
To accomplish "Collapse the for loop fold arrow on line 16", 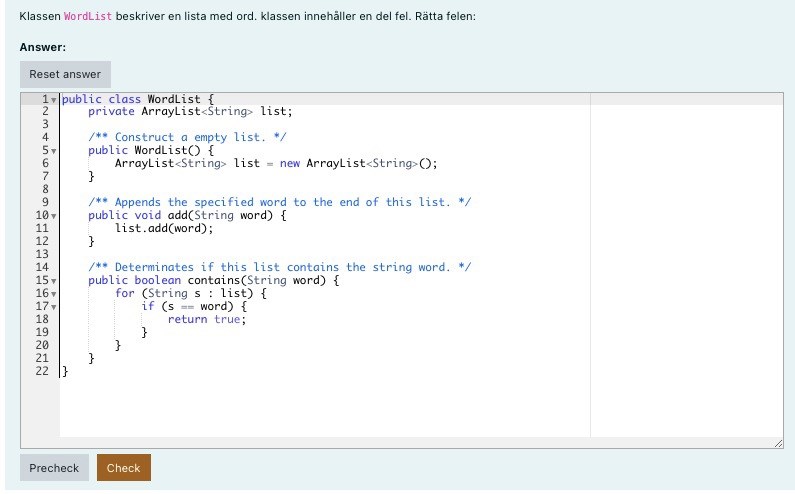I will pos(54,294).
